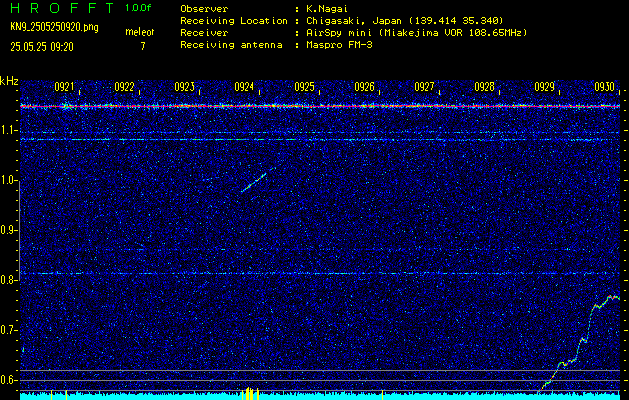Click the Observer label
The image size is (629, 400).
(x=204, y=8)
